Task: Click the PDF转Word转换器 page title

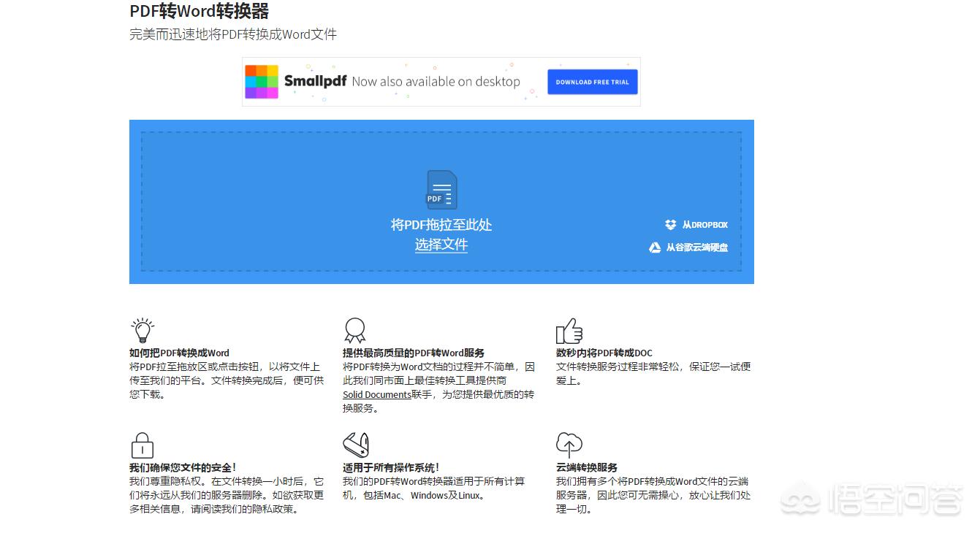Action: tap(200, 12)
